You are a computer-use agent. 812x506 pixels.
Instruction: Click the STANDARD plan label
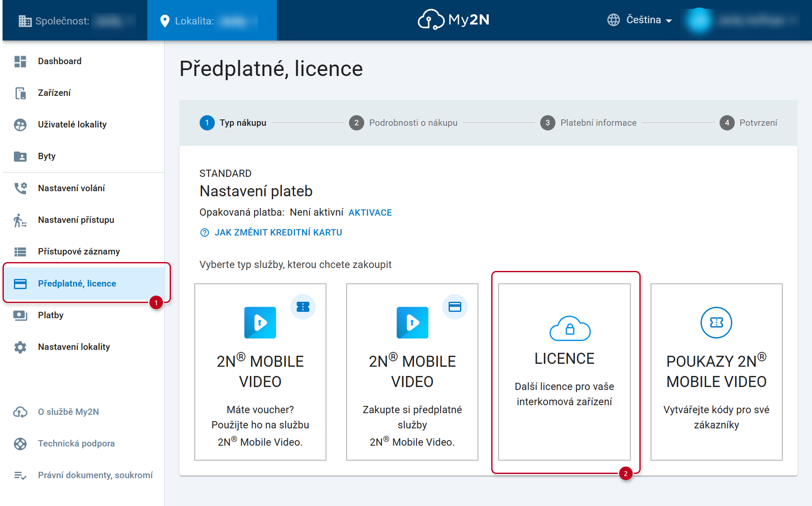coord(225,173)
